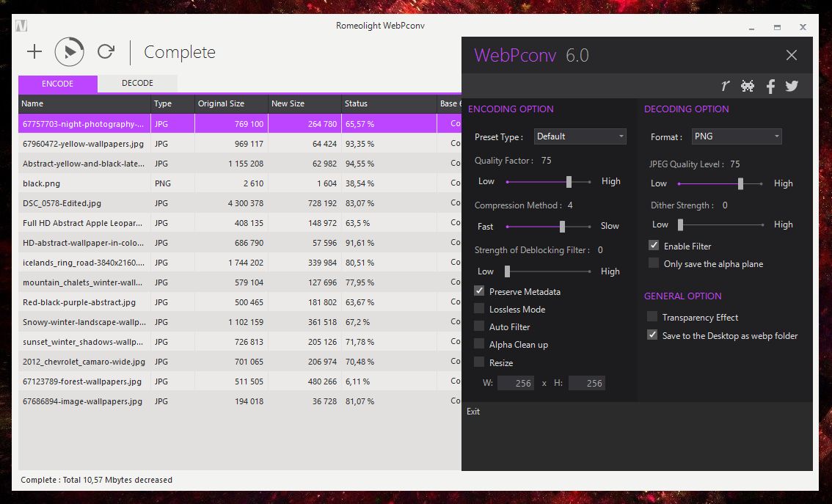Sort by New Size column header
Image resolution: width=832 pixels, height=504 pixels.
(304, 103)
